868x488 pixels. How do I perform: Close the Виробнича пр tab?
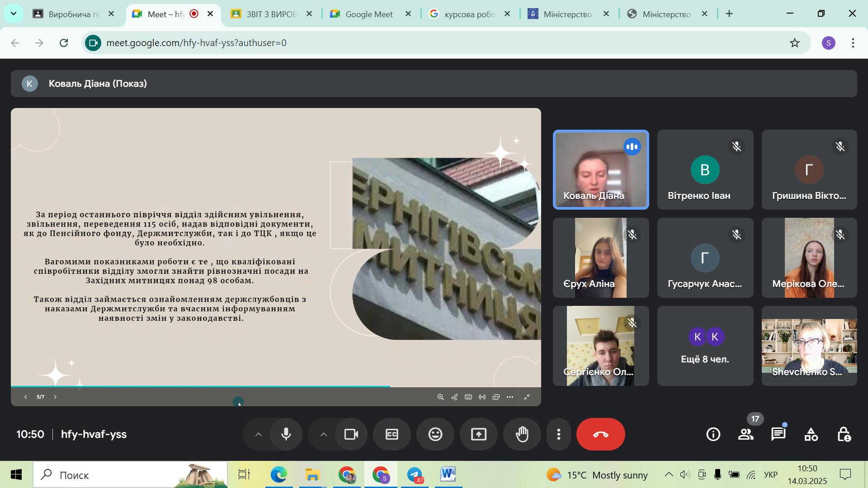pos(111,14)
